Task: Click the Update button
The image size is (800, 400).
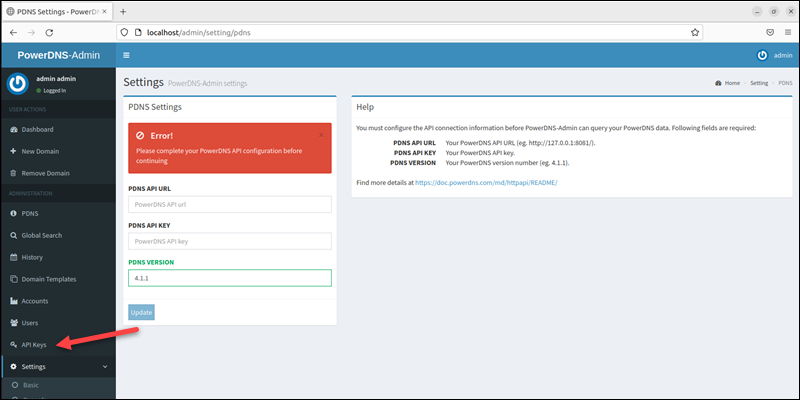Action: click(x=141, y=312)
